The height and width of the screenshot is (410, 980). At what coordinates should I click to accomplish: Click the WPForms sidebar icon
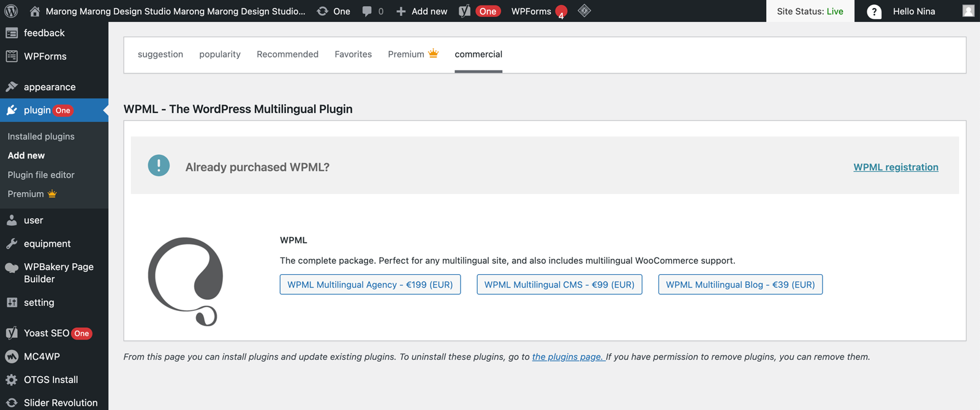coord(12,56)
